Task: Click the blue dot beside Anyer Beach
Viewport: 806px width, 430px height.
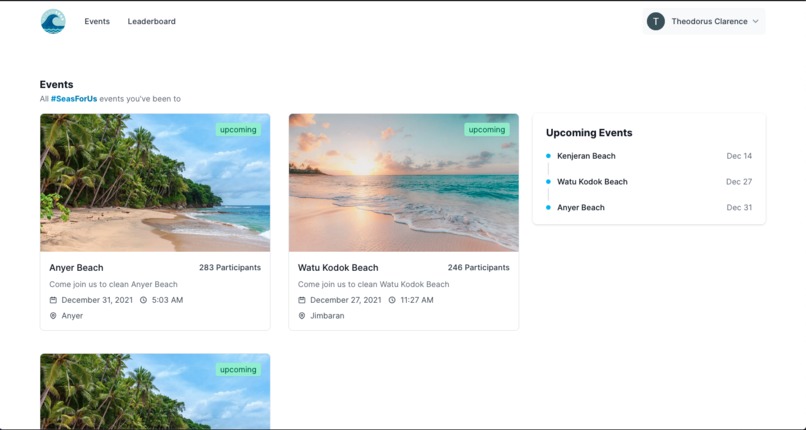Action: point(548,208)
